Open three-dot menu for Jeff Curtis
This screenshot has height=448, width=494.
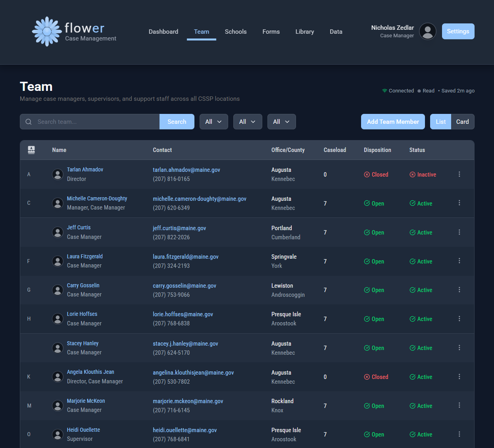tap(459, 232)
